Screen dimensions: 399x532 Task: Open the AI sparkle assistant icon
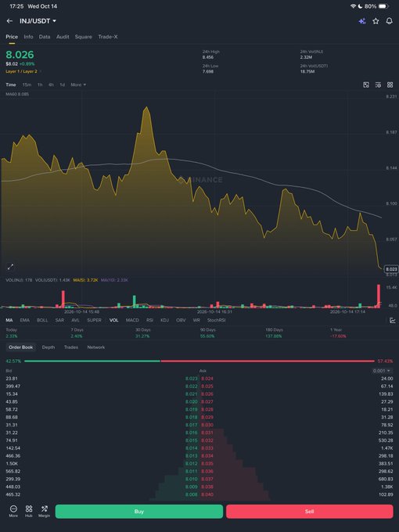coord(362,21)
